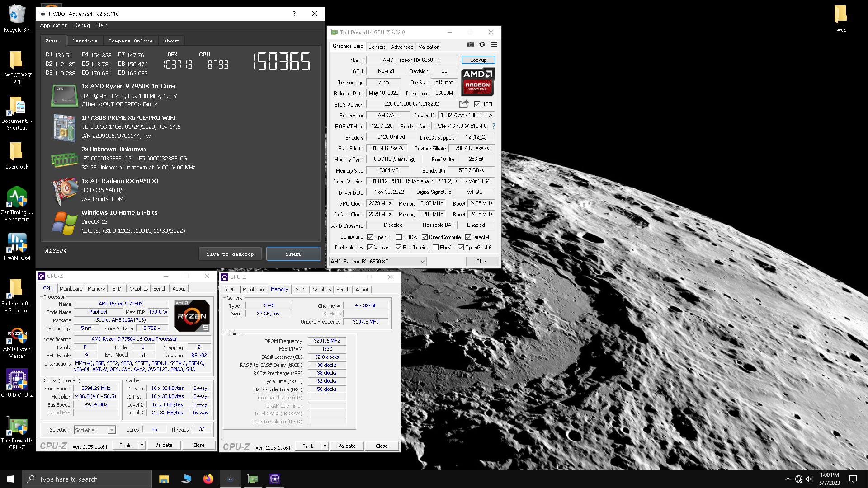Click Bus Interface question mark in GPU-Z
Screen dimensions: 868x488
(x=494, y=126)
